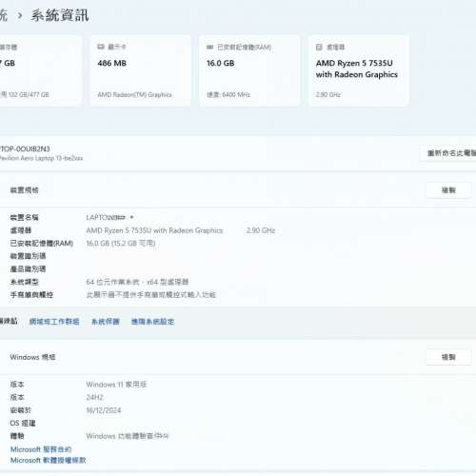Click the RAM chip icon beside 已安裝記憶體(RAM)

(209, 48)
